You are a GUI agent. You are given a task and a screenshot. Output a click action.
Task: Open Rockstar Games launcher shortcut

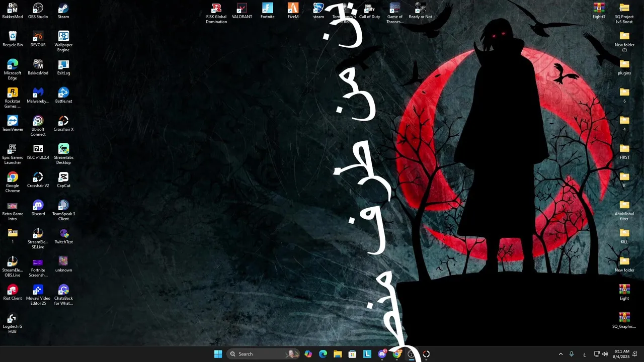(x=13, y=98)
